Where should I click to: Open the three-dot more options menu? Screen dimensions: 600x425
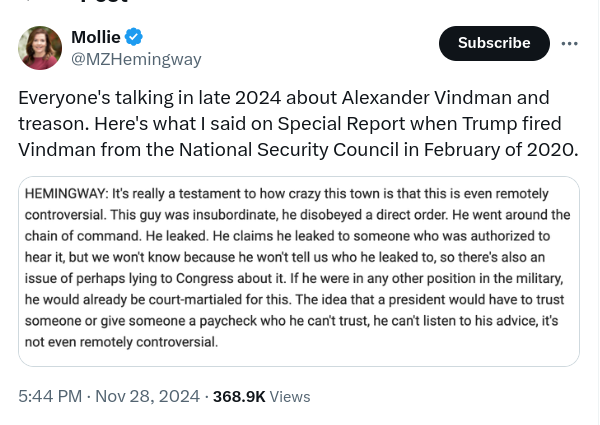pos(570,43)
